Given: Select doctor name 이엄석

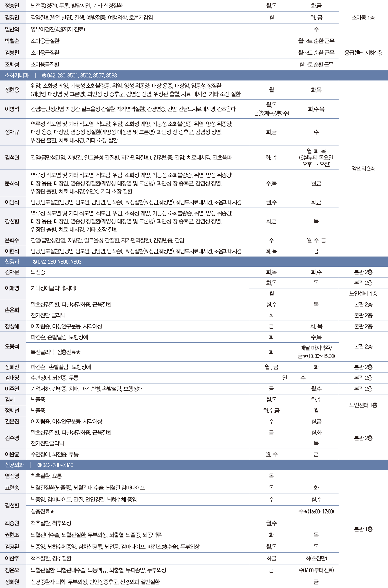Looking at the screenshot, I should tap(12, 202).
